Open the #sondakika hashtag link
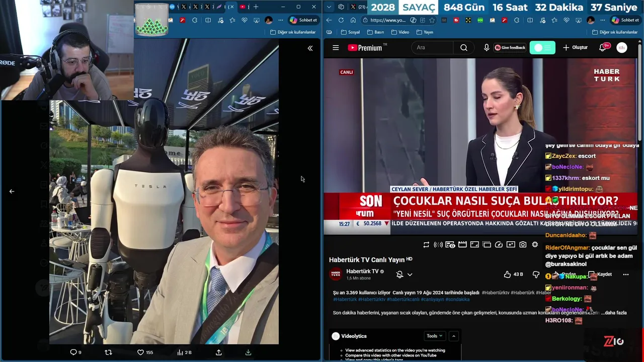The width and height of the screenshot is (644, 362). (x=457, y=299)
